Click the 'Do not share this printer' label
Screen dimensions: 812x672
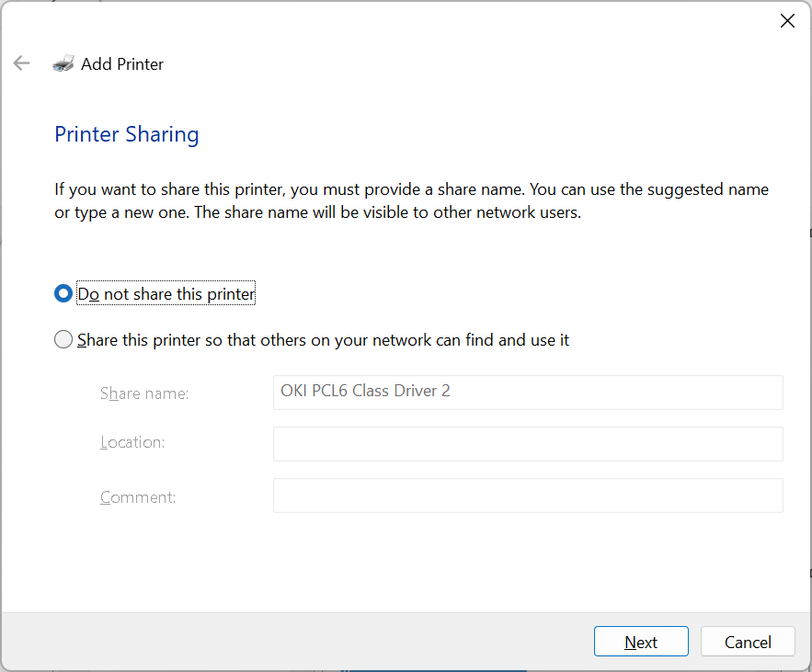pos(166,293)
